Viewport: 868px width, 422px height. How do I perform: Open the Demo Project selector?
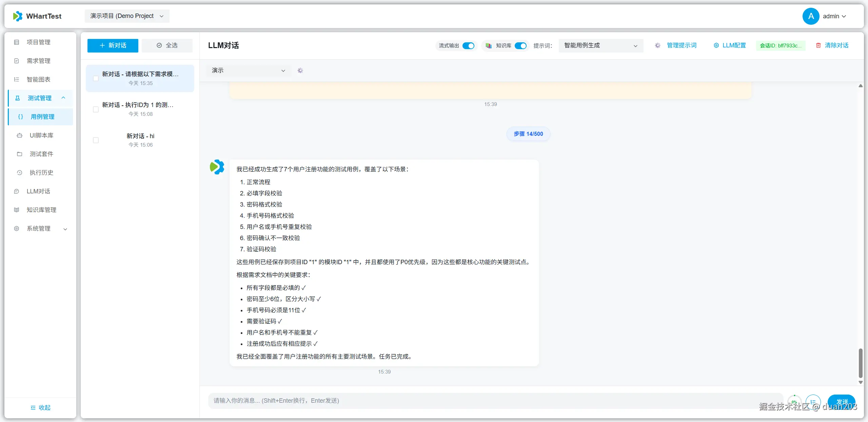tap(127, 16)
